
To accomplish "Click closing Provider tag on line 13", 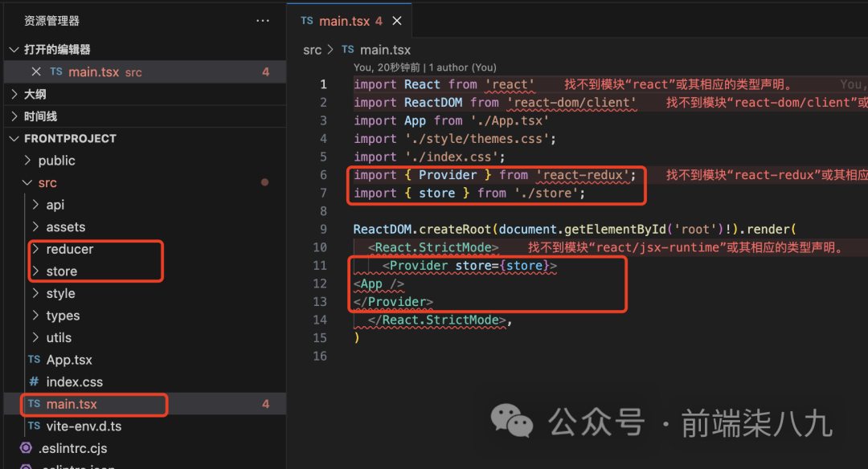I will (x=393, y=302).
